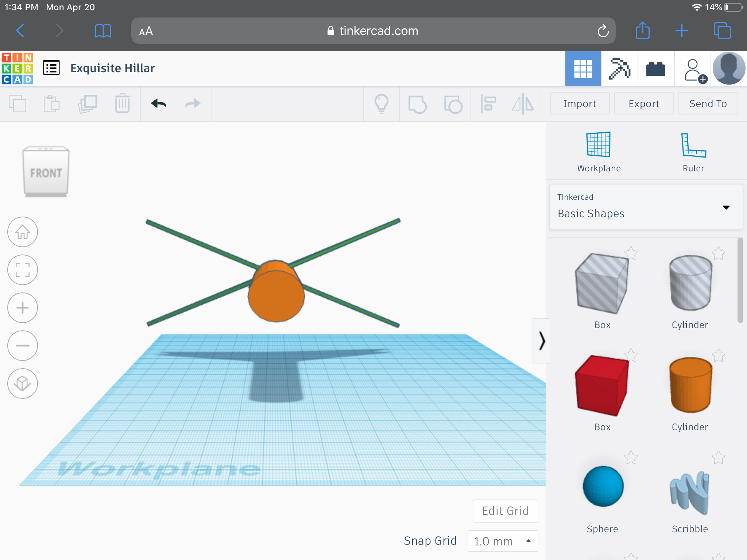Click the Duplicate and repeat icon
747x560 pixels.
88,104
